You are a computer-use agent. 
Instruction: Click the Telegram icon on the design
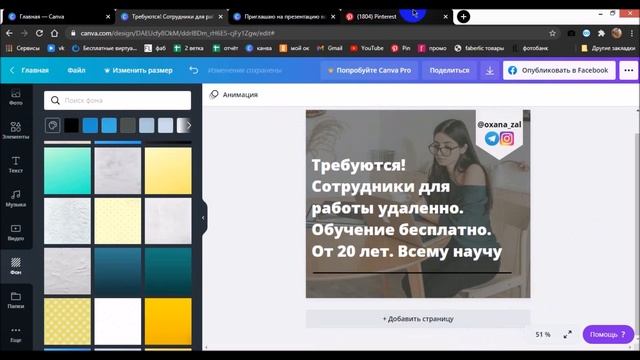(x=492, y=138)
